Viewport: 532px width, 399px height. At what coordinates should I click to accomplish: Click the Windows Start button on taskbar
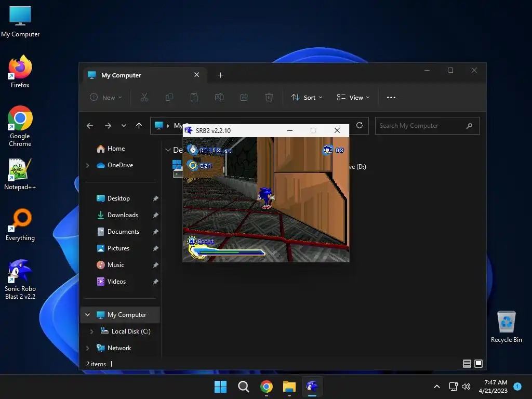[x=220, y=387]
